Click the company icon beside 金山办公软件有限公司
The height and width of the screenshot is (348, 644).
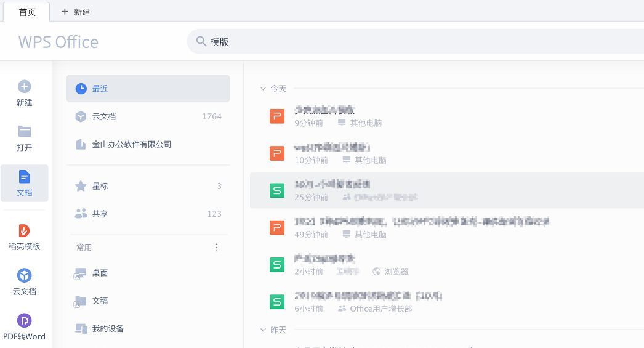pyautogui.click(x=81, y=144)
